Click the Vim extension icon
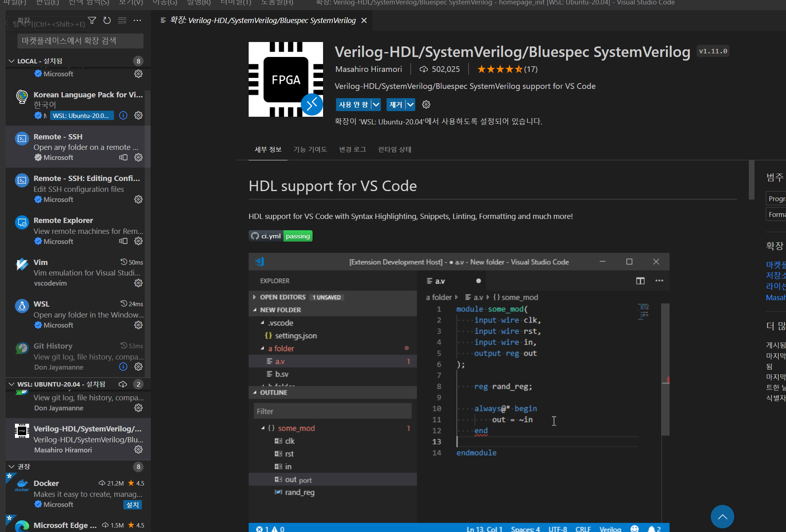Screen dimensions: 786x532 [22, 264]
